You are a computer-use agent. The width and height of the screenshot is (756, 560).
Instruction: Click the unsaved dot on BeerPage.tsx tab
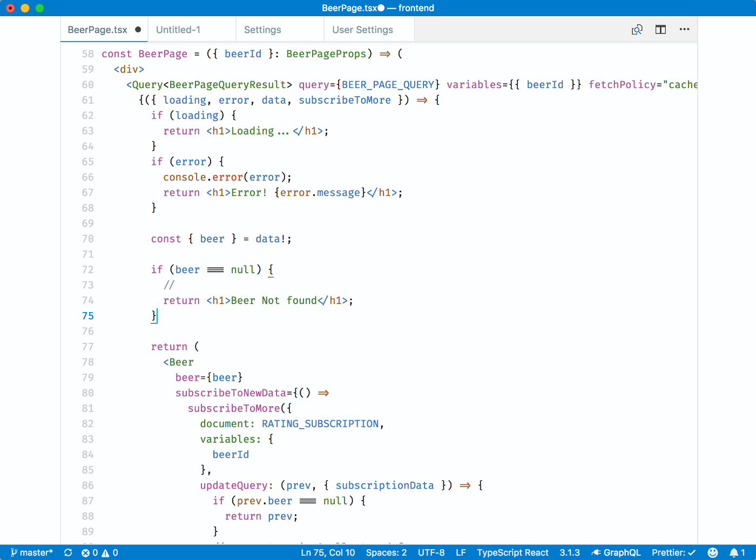(138, 30)
